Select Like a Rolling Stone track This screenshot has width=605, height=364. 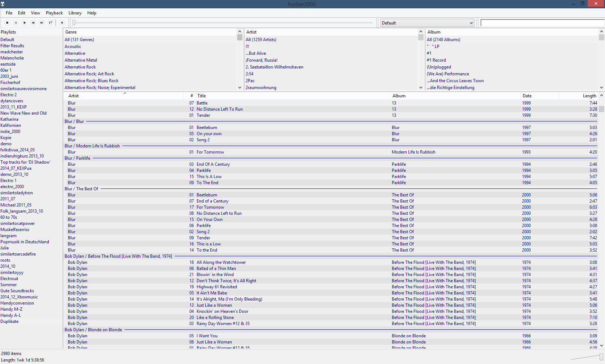coord(331,318)
